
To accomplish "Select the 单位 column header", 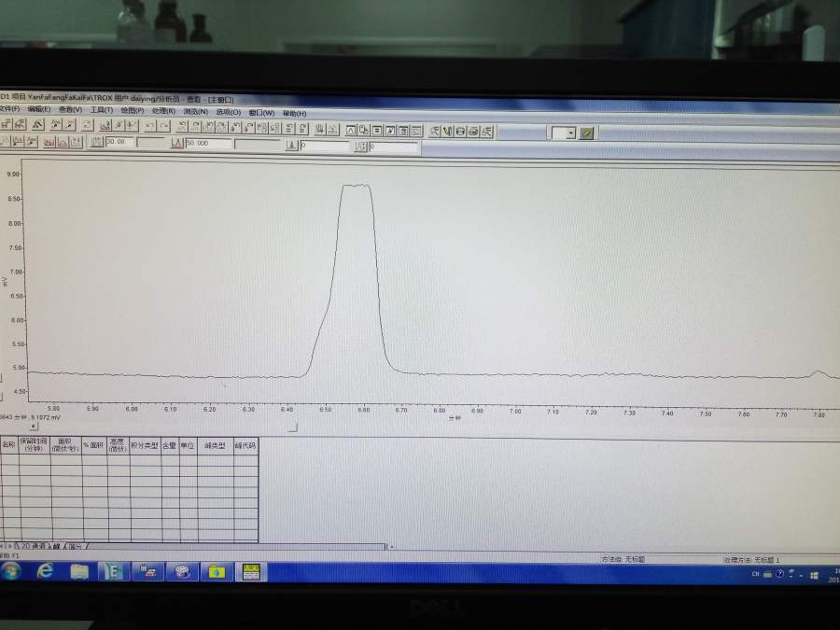I will [187, 445].
